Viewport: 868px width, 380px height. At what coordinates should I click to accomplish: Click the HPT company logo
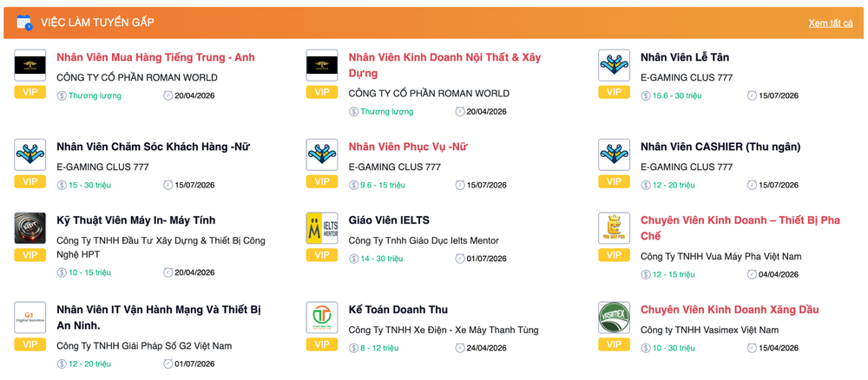[30, 228]
